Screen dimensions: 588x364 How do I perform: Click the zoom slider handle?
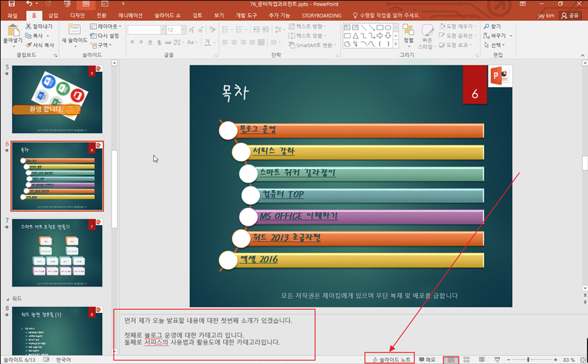coord(528,359)
